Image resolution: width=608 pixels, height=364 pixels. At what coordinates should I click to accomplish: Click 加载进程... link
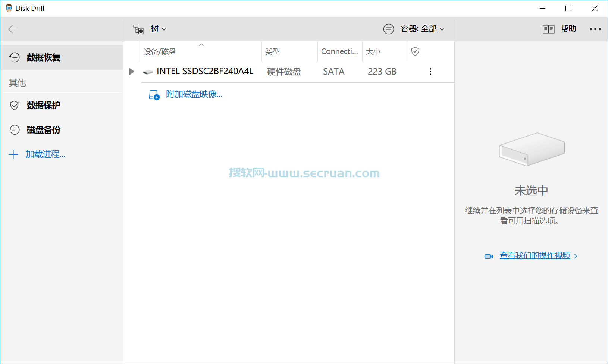click(x=46, y=154)
